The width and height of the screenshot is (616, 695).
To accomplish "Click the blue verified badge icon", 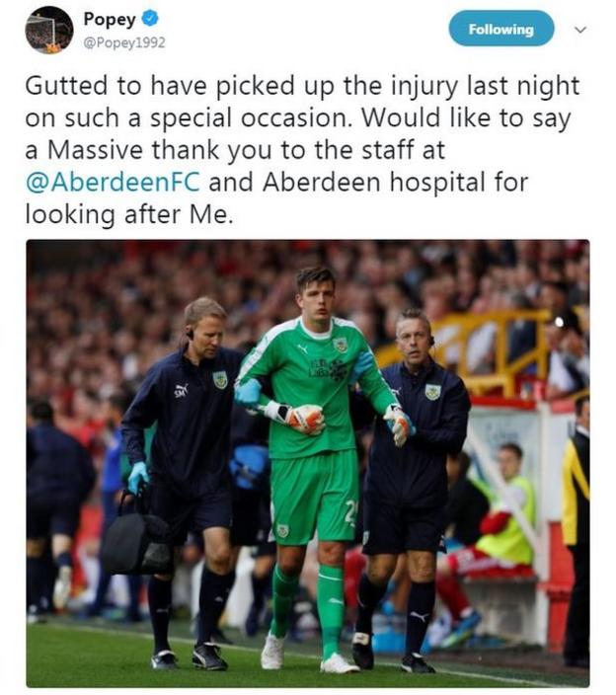I will point(150,19).
